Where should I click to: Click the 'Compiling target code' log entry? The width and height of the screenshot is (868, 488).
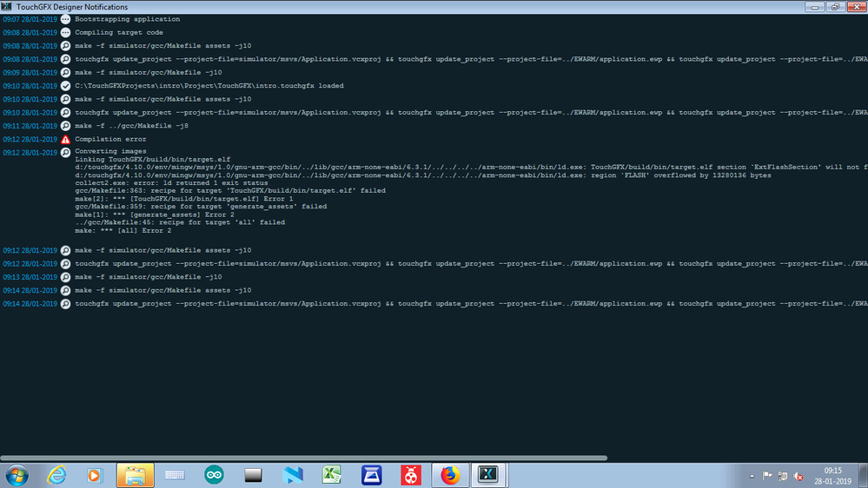point(119,33)
